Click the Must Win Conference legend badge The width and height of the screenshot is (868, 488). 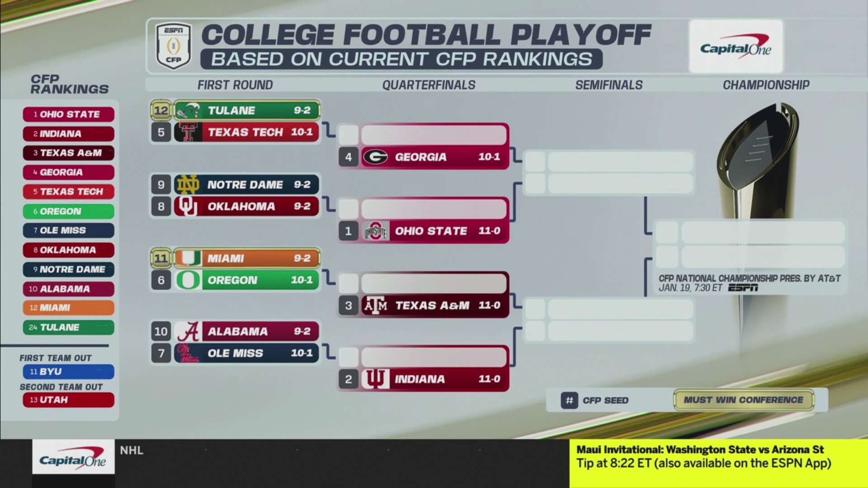[x=743, y=400]
